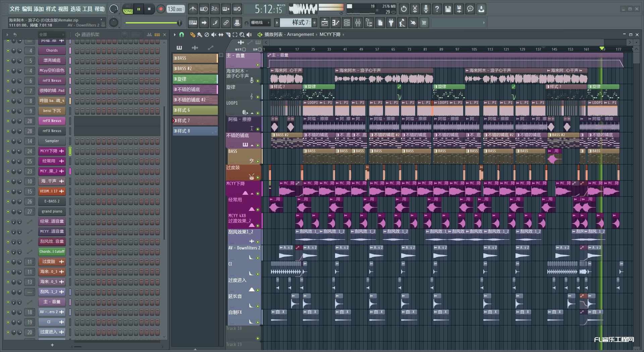Expand the channel rack options arrow
The width and height of the screenshot is (644, 352).
(7, 35)
